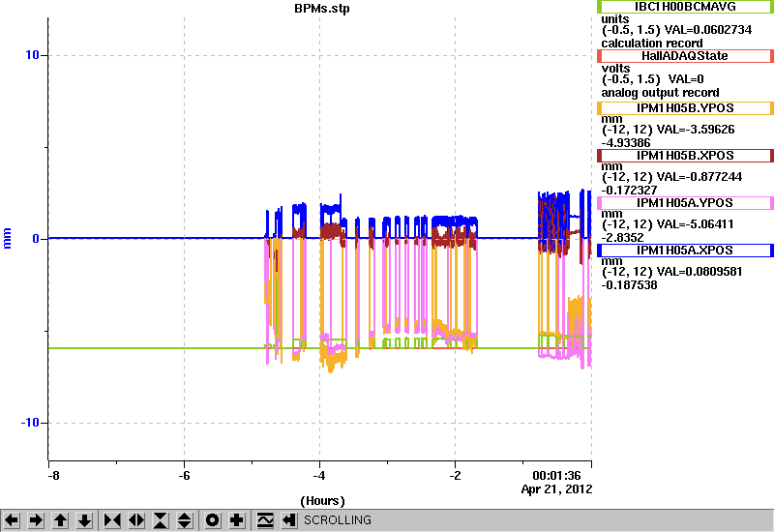Click the waveform refresh graph icon
774x532 pixels.
(265, 520)
